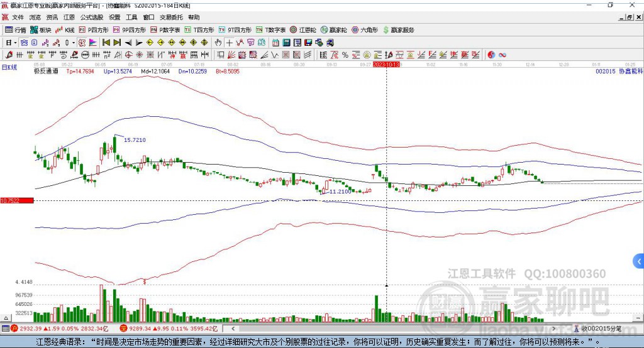Viewport: 644px width, 348px height.
Task: Open the 浏览 menu
Action: (35, 17)
